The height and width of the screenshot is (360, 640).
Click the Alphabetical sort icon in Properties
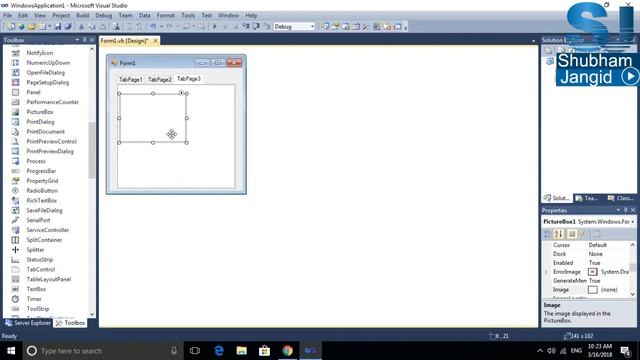pos(559,234)
